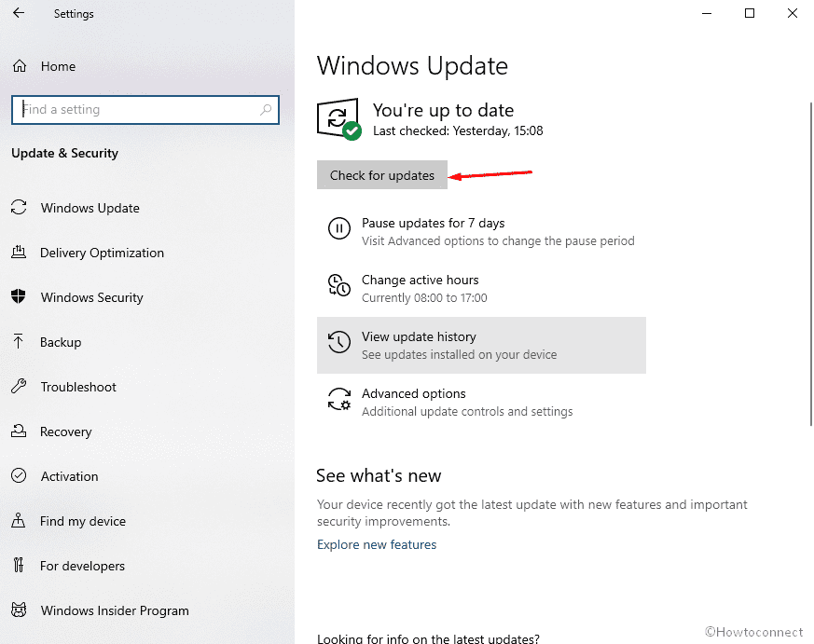814x644 pixels.
Task: Open Find my device settings
Action: pos(83,521)
